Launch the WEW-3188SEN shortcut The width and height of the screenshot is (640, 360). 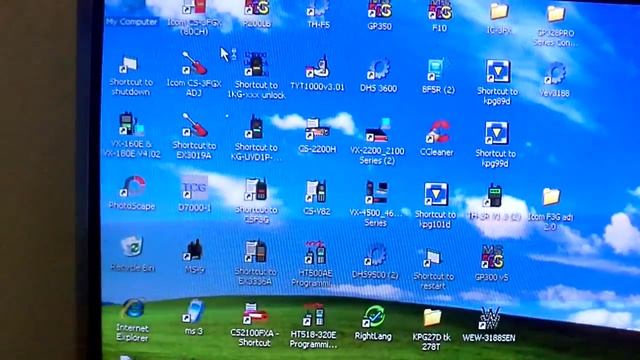489,325
